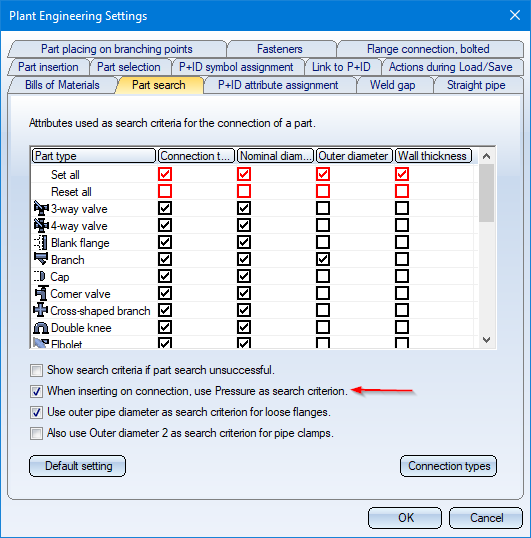Cancel the settings dialog
The image size is (531, 538).
pyautogui.click(x=486, y=518)
